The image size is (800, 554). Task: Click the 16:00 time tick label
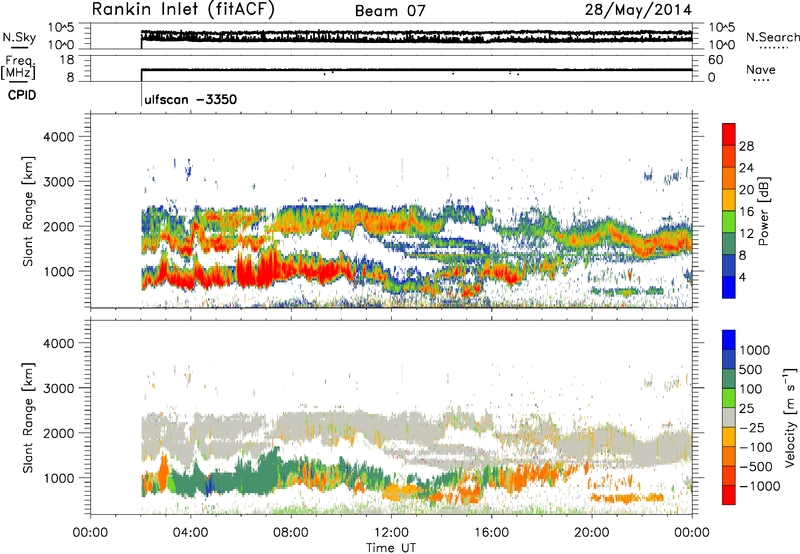pyautogui.click(x=491, y=533)
